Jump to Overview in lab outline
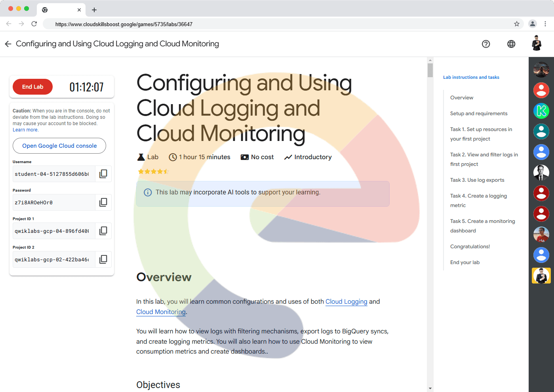The height and width of the screenshot is (392, 554). (x=462, y=98)
